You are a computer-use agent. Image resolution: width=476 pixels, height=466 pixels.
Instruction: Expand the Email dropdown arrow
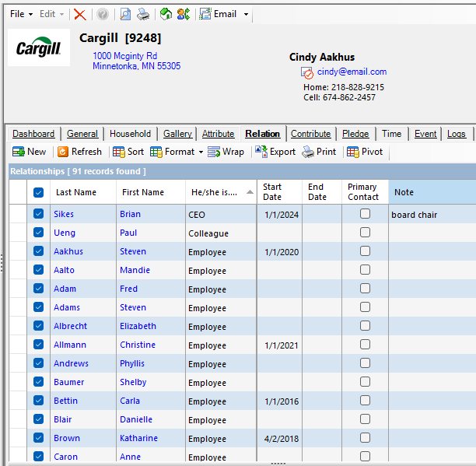coord(247,14)
